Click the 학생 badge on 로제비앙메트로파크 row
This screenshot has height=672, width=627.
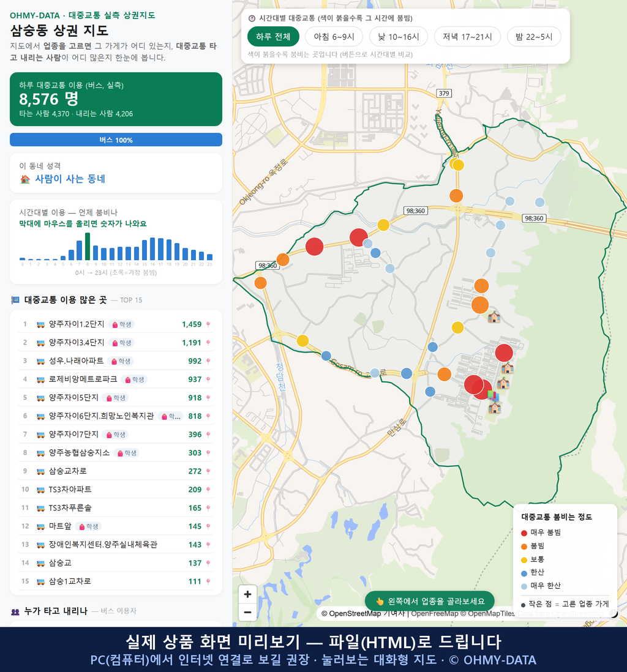pyautogui.click(x=134, y=379)
